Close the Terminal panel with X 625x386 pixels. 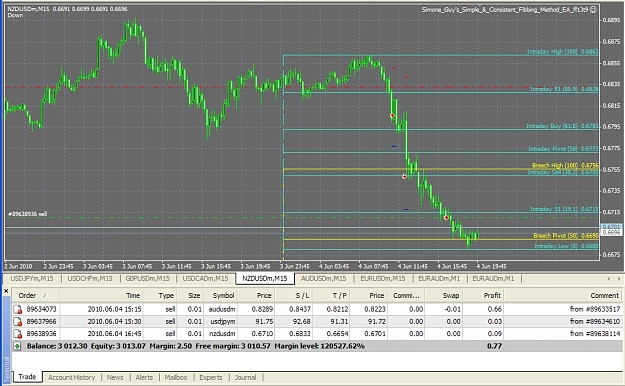point(6,291)
